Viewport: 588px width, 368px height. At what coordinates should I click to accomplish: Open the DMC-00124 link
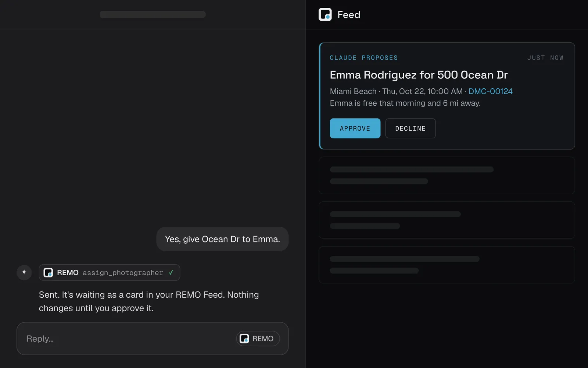pos(490,91)
